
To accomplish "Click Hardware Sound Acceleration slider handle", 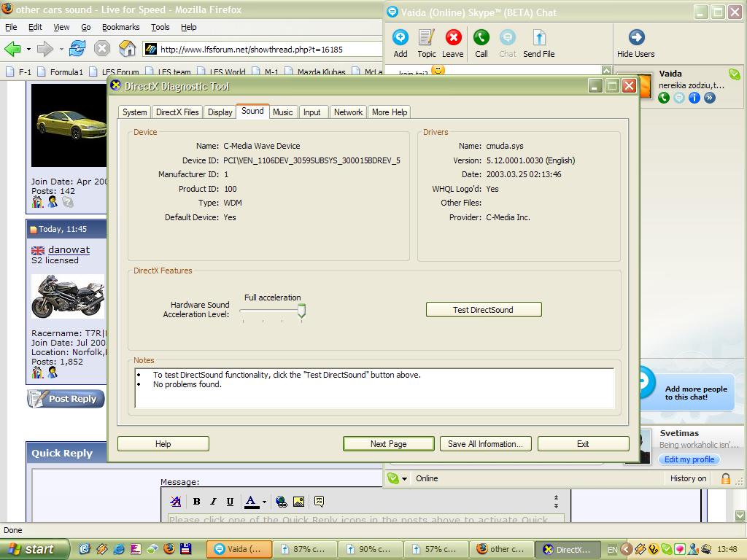I will click(301, 311).
